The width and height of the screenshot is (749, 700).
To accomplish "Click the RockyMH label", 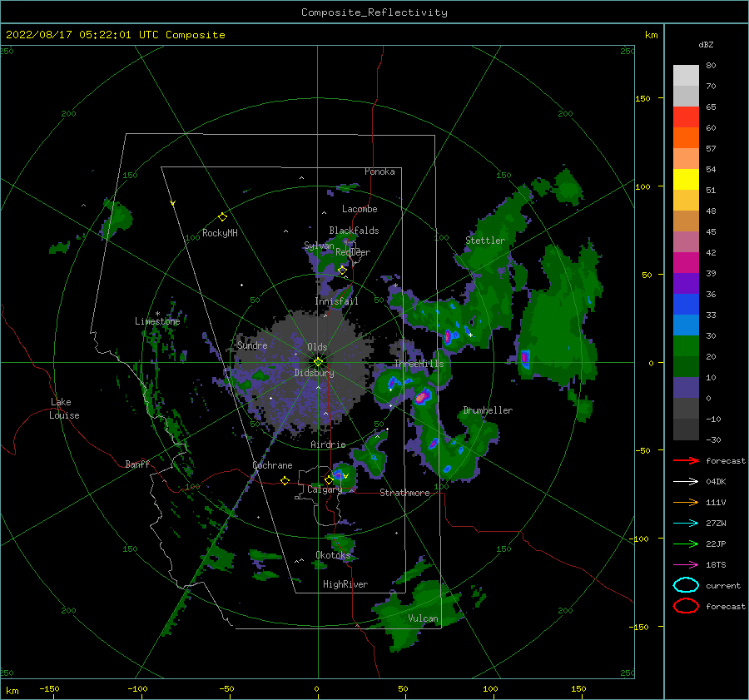I will point(220,233).
